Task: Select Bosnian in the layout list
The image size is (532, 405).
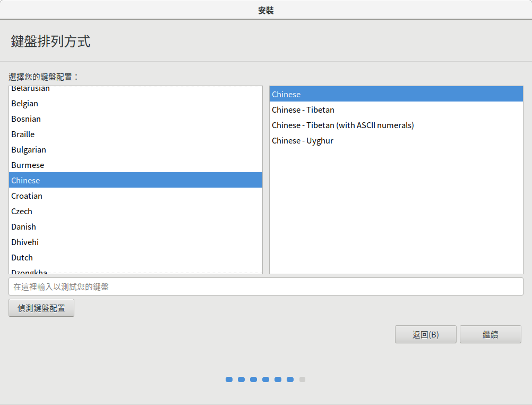Action: coord(26,119)
